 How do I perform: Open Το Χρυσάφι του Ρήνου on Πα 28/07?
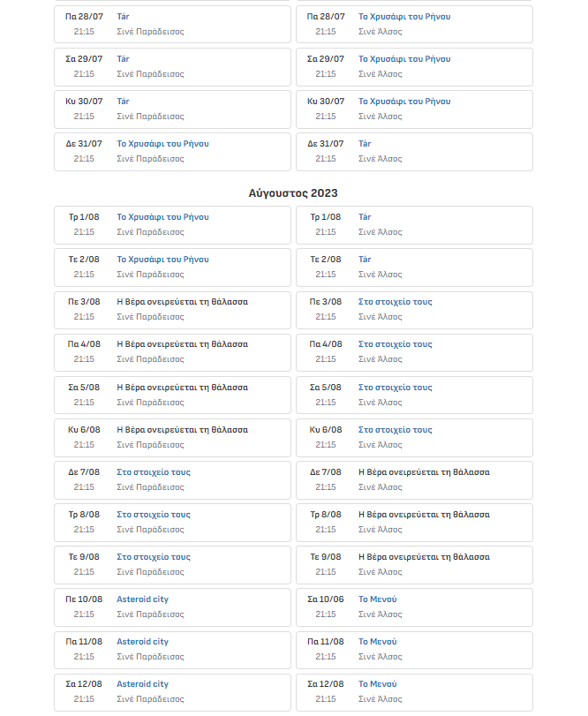[x=404, y=17]
